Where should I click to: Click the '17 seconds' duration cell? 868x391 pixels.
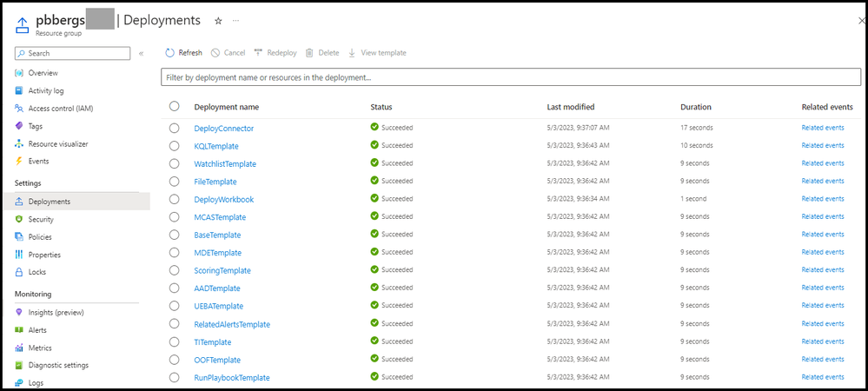tap(696, 128)
